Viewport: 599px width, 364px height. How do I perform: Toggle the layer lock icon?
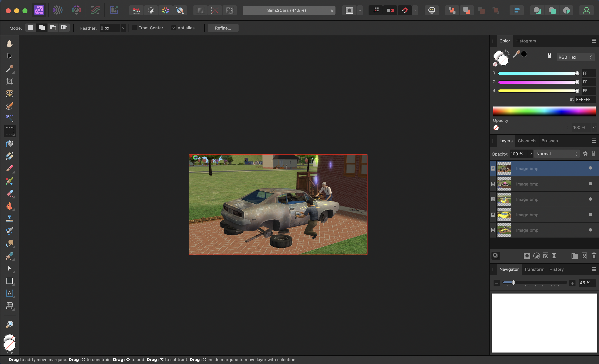[x=593, y=154]
